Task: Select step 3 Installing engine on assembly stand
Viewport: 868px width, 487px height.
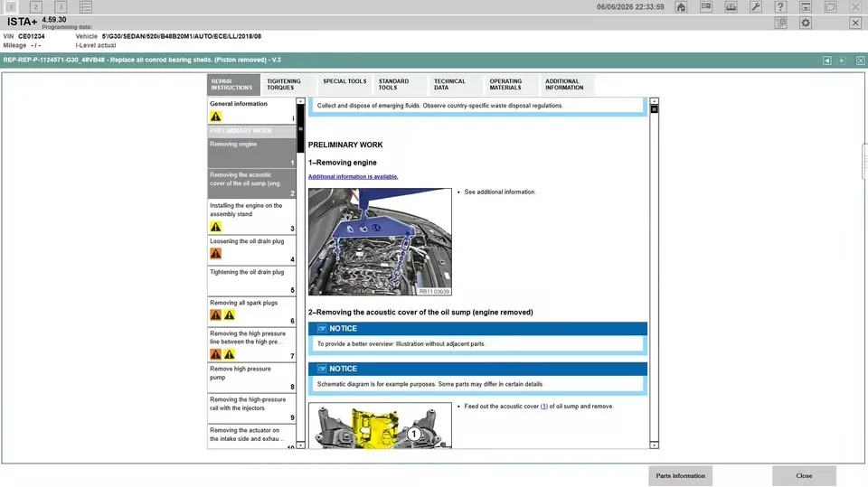Action: pos(251,217)
